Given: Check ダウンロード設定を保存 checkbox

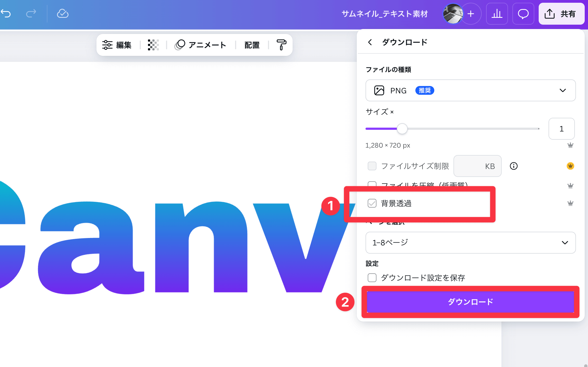Looking at the screenshot, I should pos(372,278).
